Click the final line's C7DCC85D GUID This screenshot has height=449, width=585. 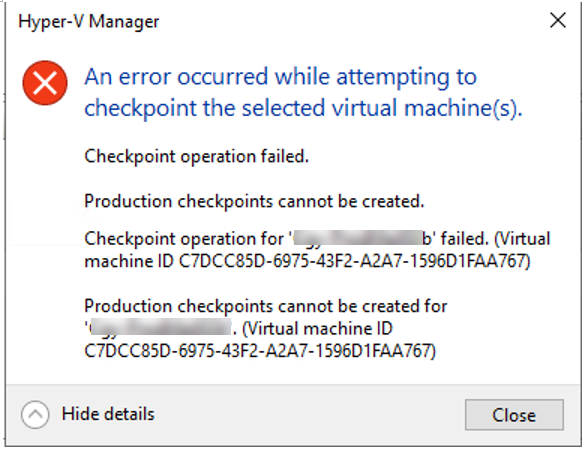point(260,351)
